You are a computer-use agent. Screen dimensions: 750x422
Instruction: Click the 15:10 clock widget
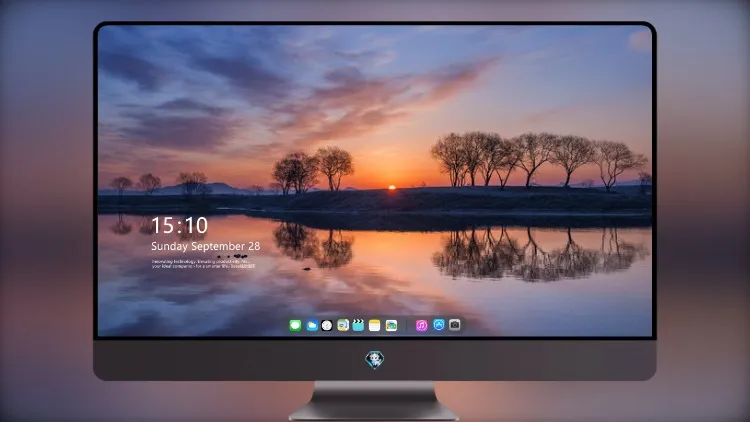[x=179, y=225]
